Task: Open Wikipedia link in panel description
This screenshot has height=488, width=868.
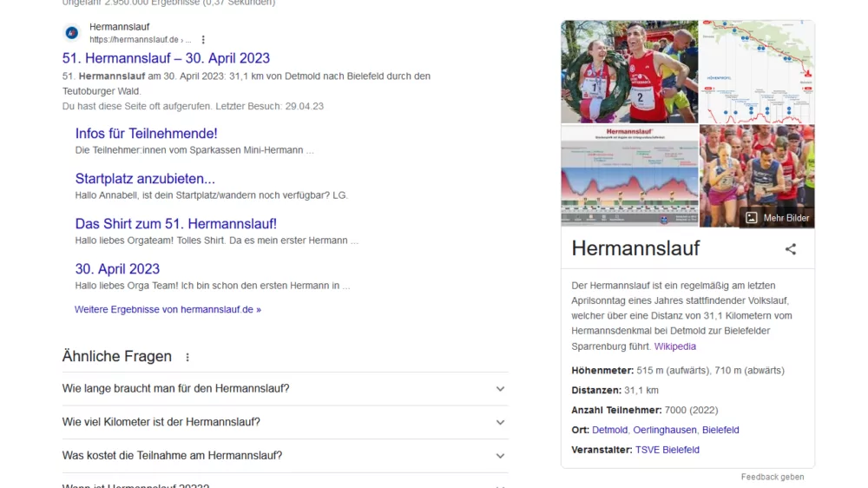Action: [x=674, y=346]
